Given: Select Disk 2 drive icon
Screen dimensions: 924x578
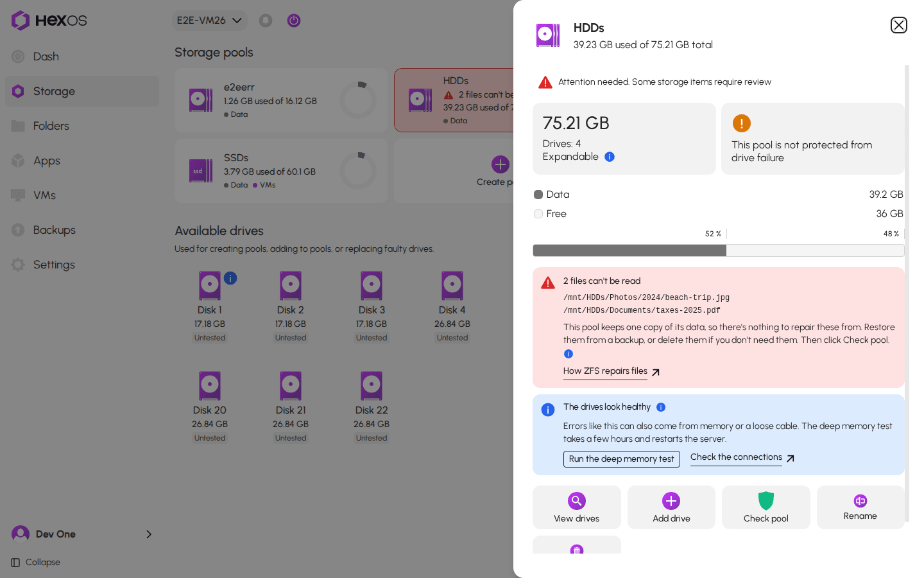Looking at the screenshot, I should 291,286.
